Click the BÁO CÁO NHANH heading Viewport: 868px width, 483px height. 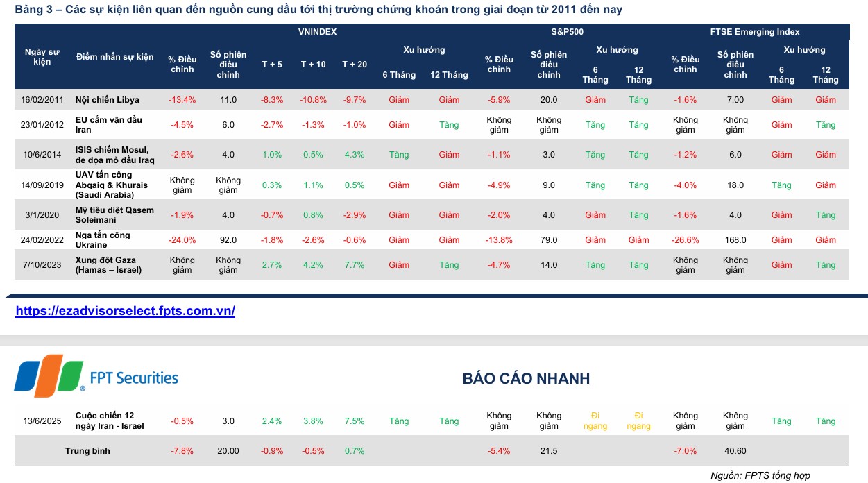click(x=526, y=378)
